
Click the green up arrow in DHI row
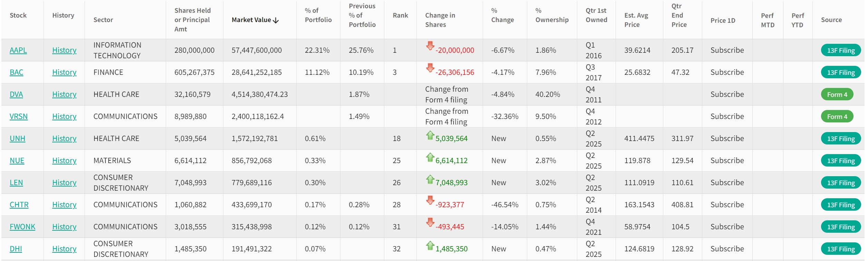pos(430,245)
